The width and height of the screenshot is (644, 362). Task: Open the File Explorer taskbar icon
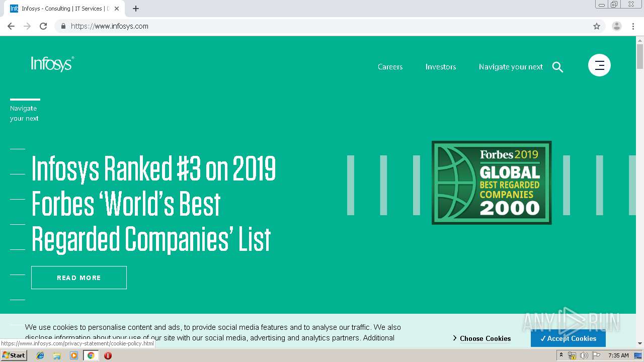pyautogui.click(x=57, y=355)
